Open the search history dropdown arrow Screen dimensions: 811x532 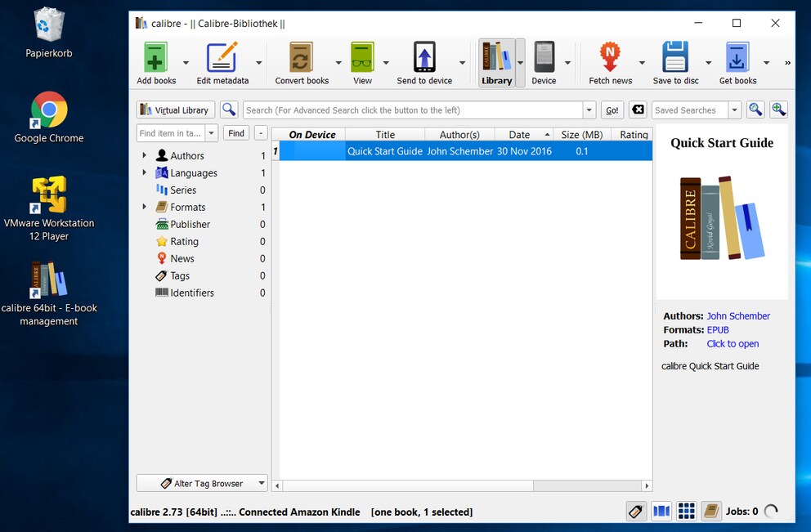click(589, 110)
